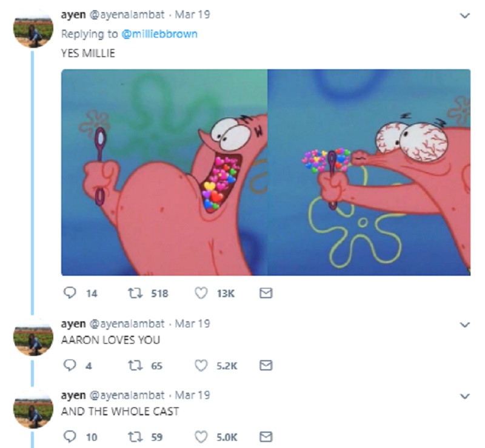Open the @milliebbrown profile link
The width and height of the screenshot is (485, 448).
coord(159,34)
